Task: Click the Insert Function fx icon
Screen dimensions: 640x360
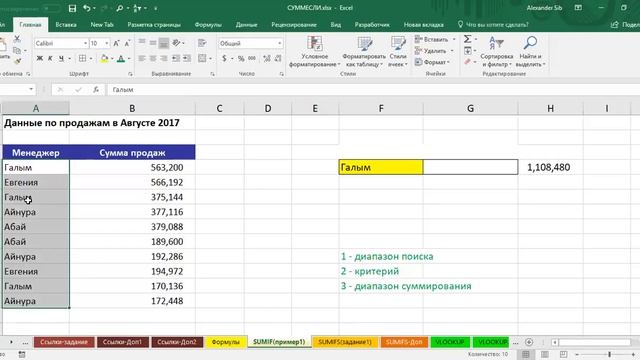Action: click(x=96, y=89)
